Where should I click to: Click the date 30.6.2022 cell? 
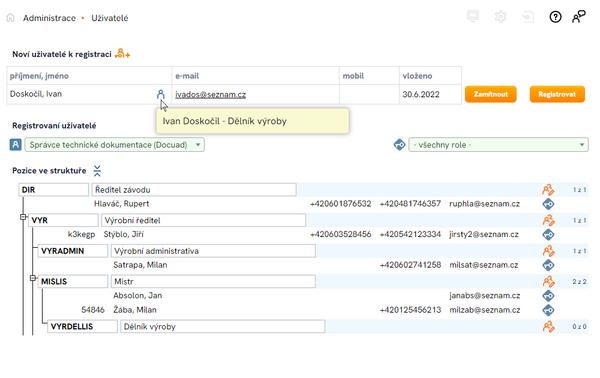pyautogui.click(x=430, y=94)
